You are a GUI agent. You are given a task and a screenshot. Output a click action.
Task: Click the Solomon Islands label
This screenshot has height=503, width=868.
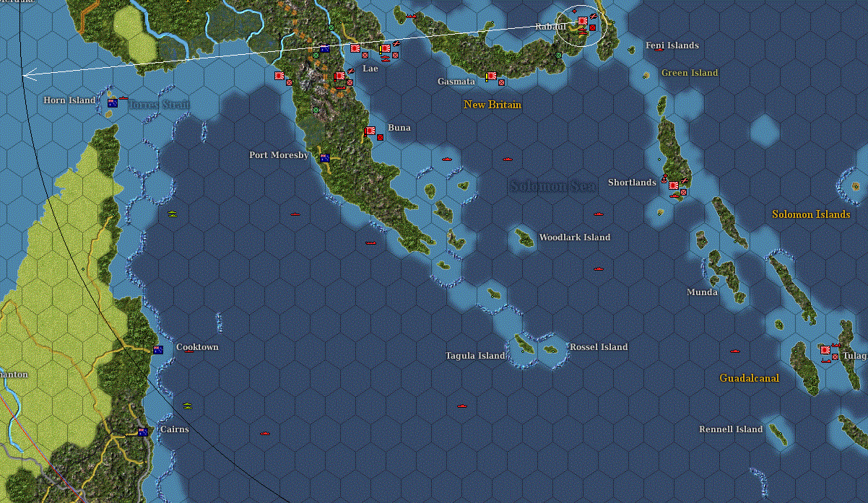pyautogui.click(x=811, y=214)
